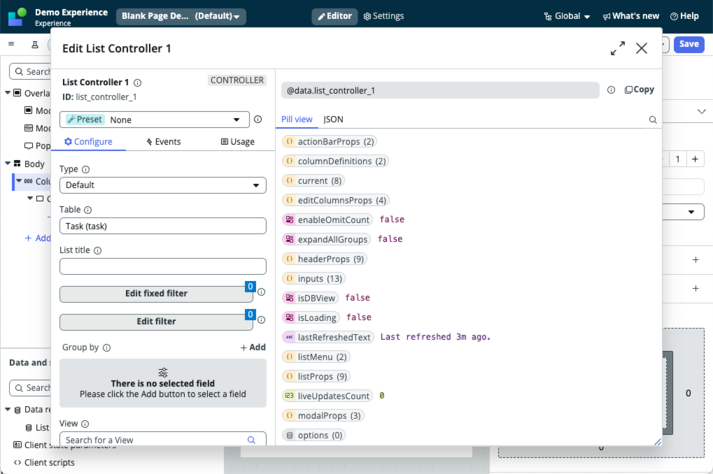713x474 pixels.
Task: Click the Save button
Action: 689,44
